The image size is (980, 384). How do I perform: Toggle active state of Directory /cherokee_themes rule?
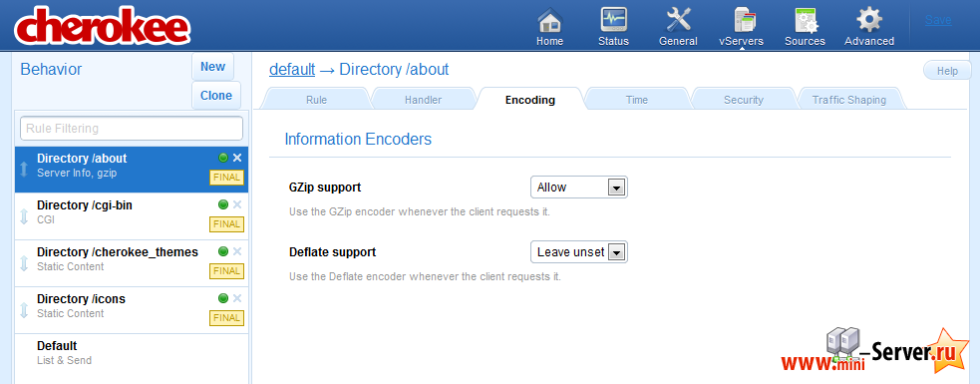click(223, 251)
